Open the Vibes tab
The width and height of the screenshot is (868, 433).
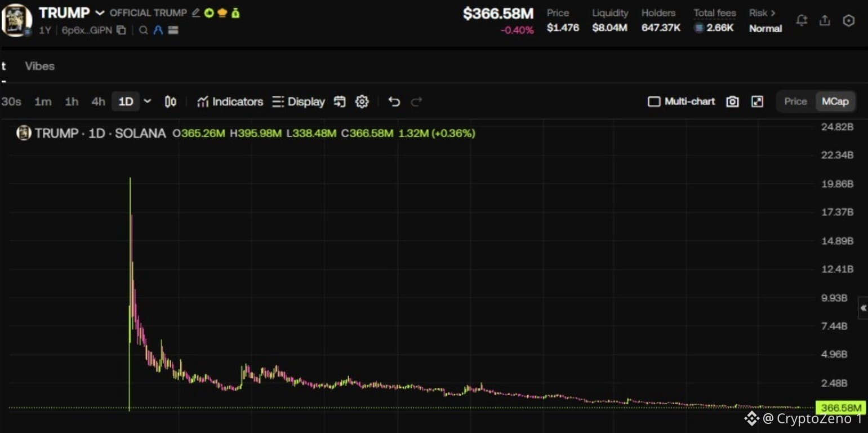tap(40, 66)
